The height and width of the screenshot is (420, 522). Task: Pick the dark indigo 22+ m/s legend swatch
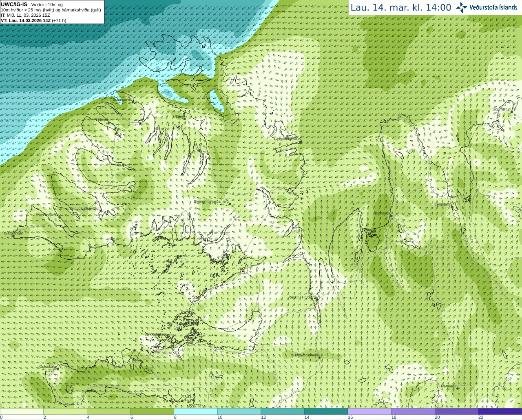point(500,411)
